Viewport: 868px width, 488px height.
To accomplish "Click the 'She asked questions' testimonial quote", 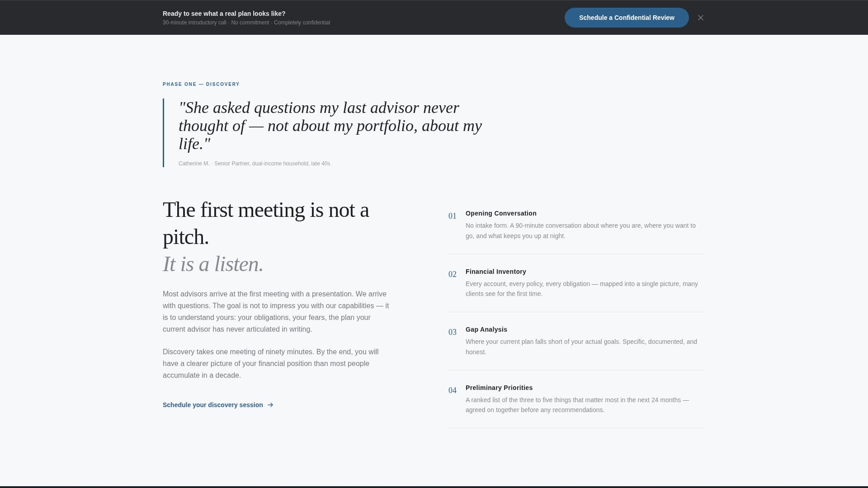I will click(x=330, y=126).
